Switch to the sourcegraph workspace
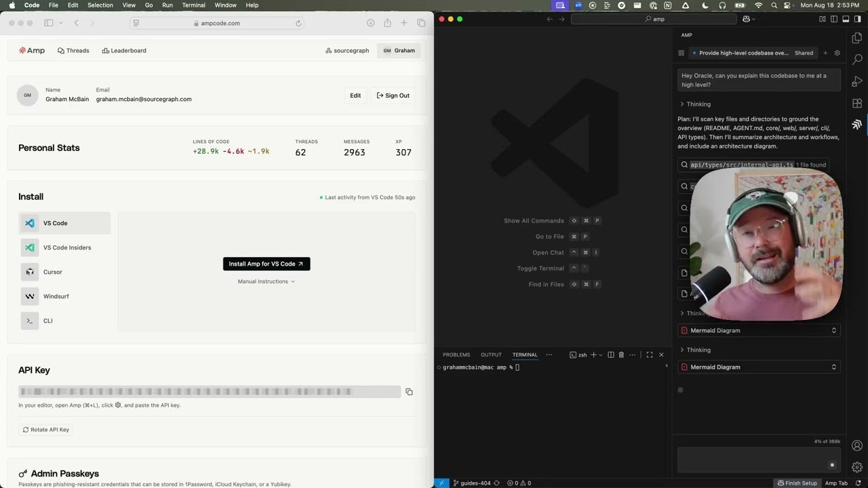Screen dimensions: 868x488 point(347,50)
